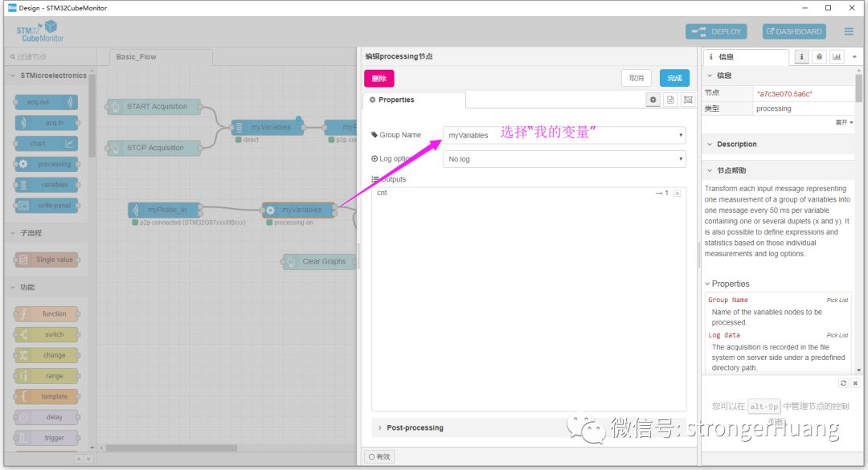Screen dimensions: 868x470
Task: Select the processing palette node
Action: (47, 164)
